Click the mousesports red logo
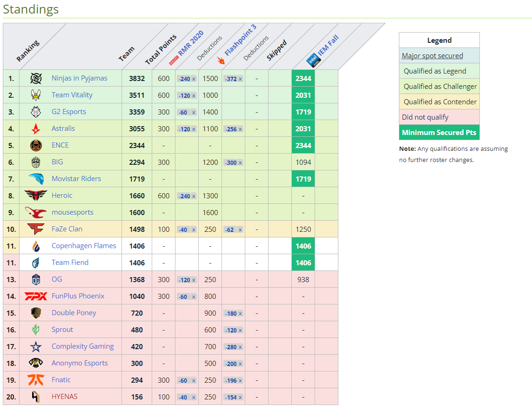The height and width of the screenshot is (412, 532). (x=36, y=212)
